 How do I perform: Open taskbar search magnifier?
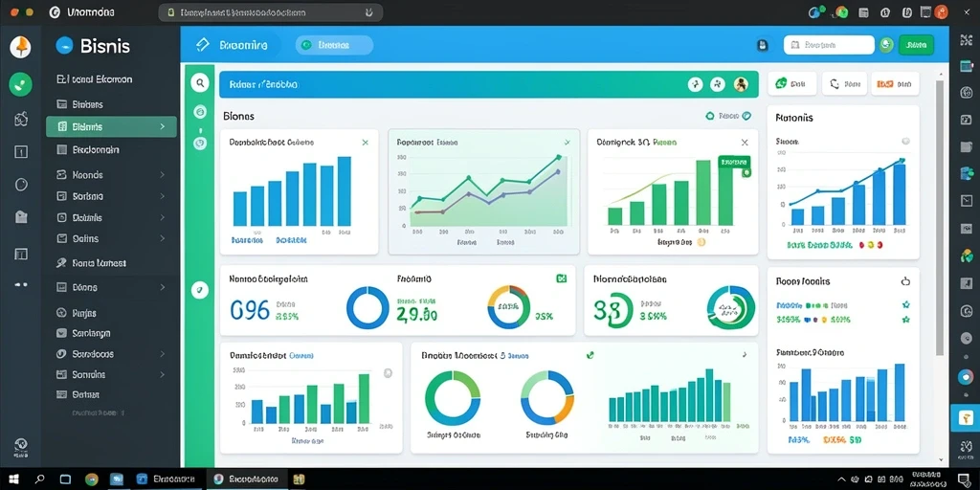39,479
